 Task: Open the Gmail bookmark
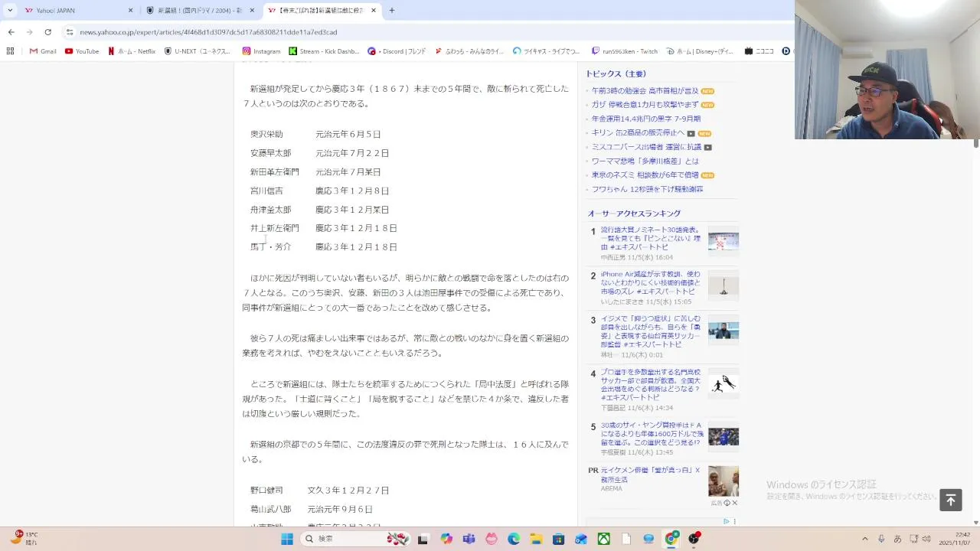tap(43, 51)
